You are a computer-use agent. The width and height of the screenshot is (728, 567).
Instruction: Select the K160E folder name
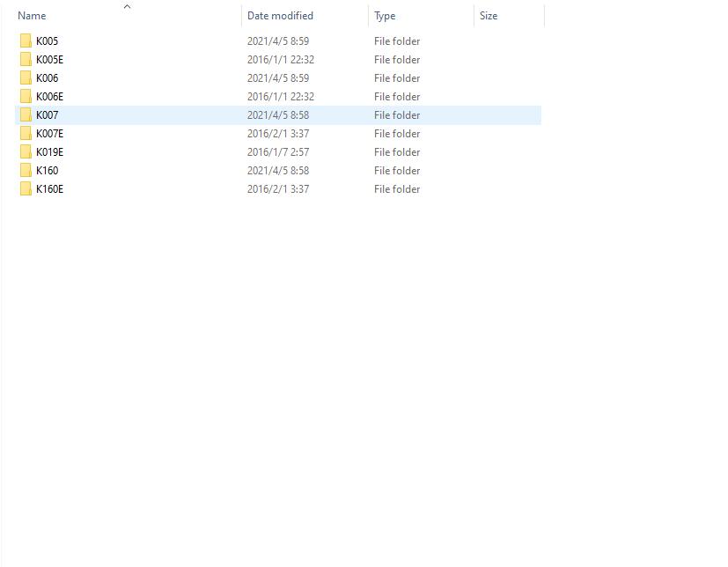[x=49, y=189]
